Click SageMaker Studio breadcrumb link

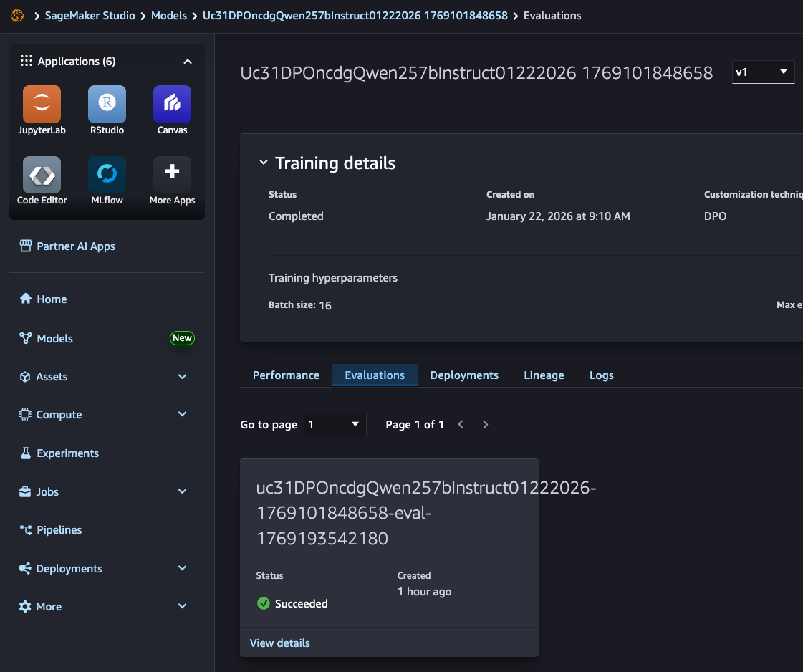pyautogui.click(x=90, y=16)
